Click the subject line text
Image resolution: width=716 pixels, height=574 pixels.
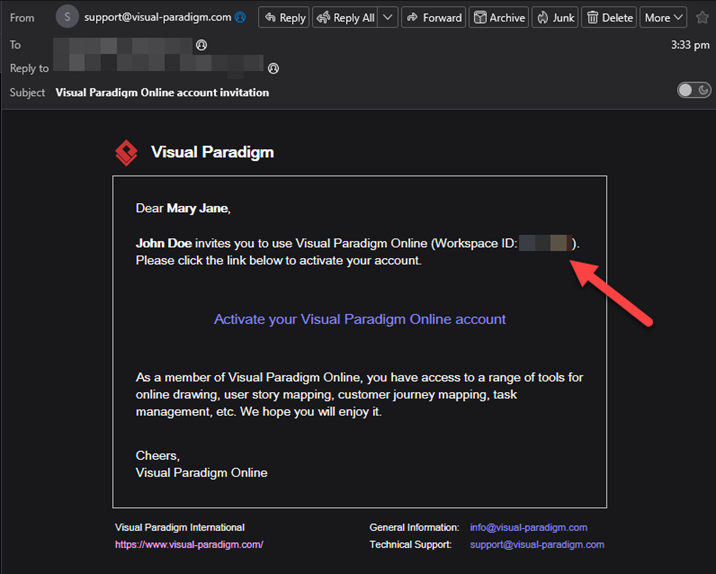[x=162, y=92]
